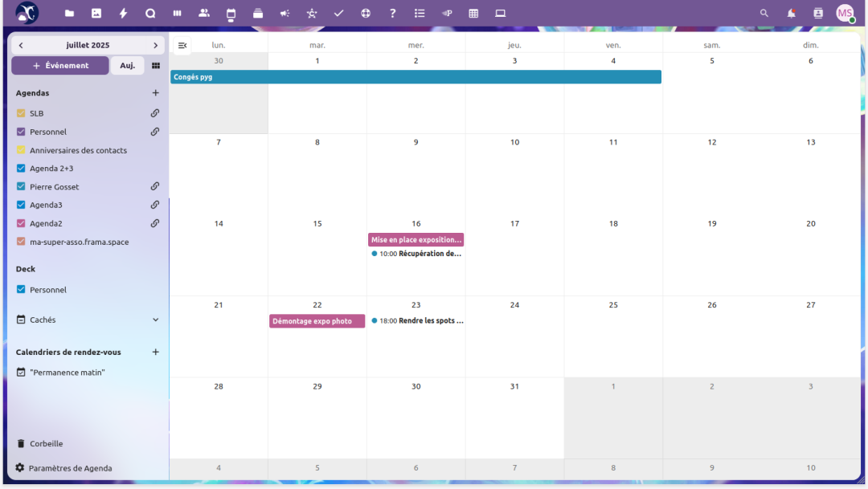Viewport: 868px width, 489px height.
Task: Expand the Cachés section
Action: point(155,320)
